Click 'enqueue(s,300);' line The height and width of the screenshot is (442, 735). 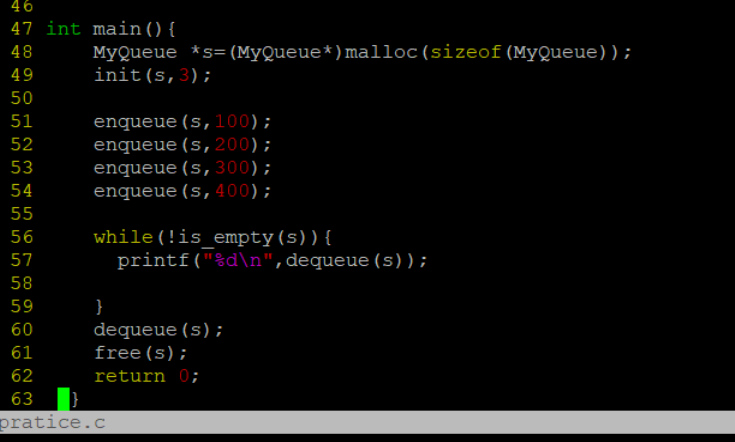(x=182, y=168)
